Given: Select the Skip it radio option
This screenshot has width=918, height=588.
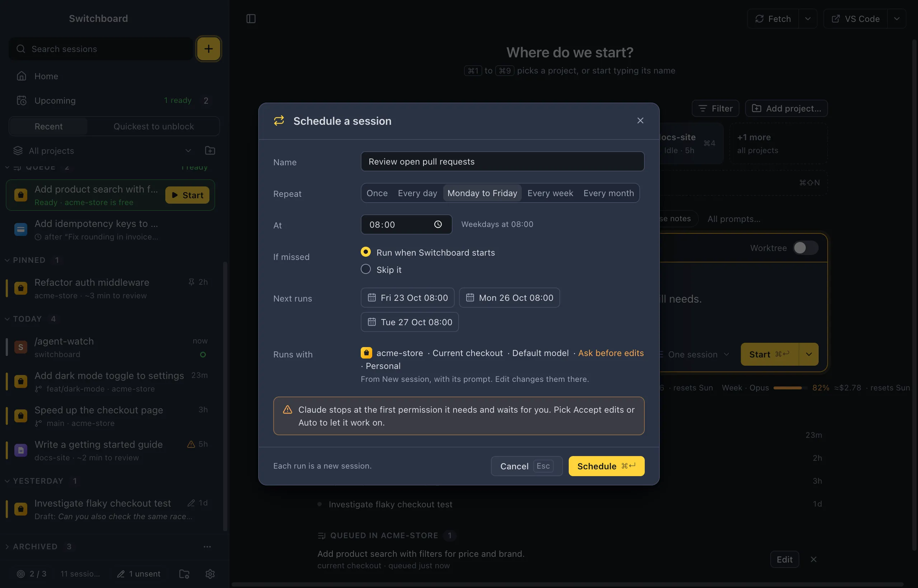Looking at the screenshot, I should [365, 269].
